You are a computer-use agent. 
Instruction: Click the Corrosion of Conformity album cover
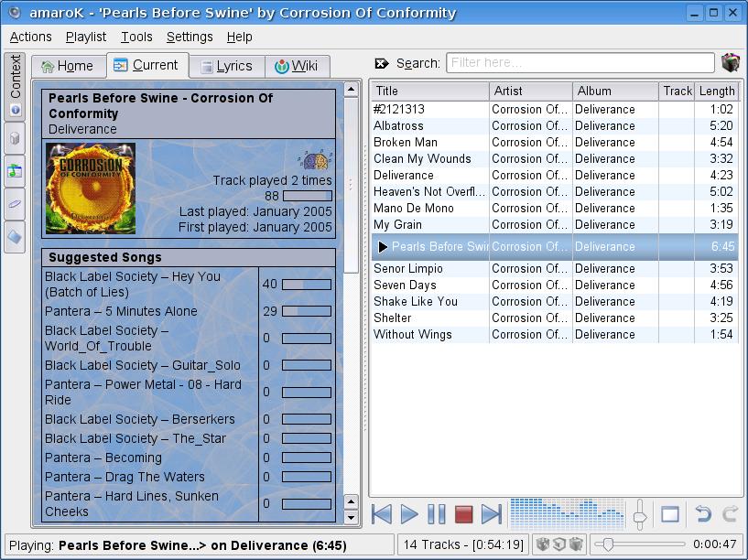click(x=91, y=188)
